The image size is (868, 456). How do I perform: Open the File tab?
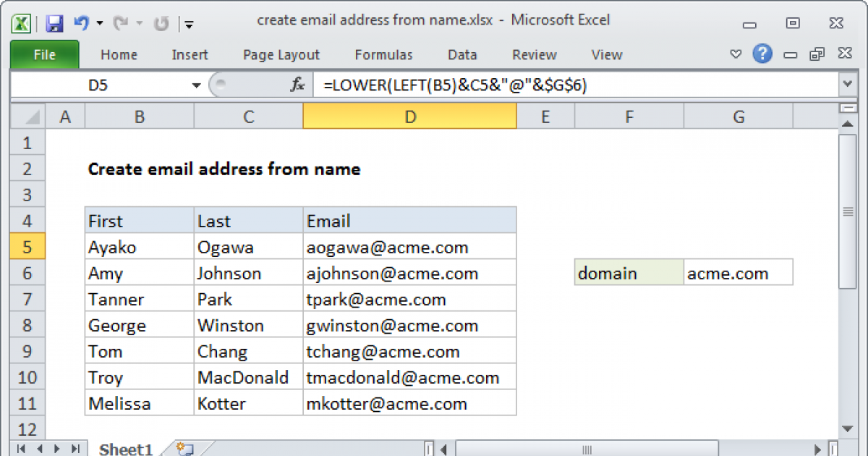[44, 54]
